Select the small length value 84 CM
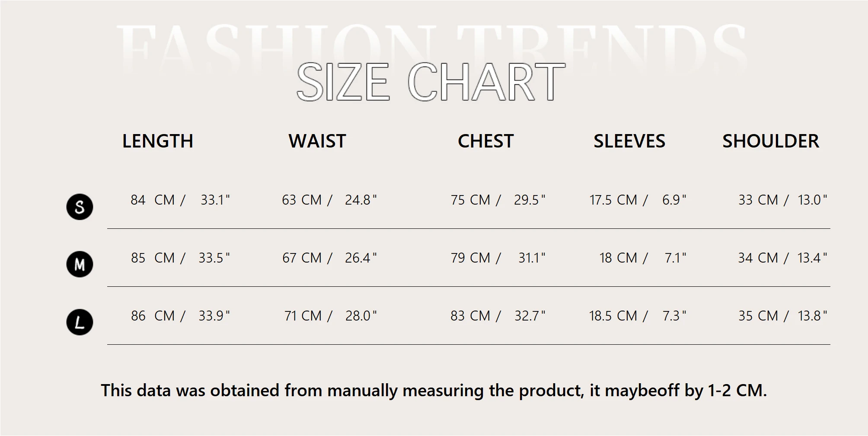868x436 pixels. tap(153, 200)
